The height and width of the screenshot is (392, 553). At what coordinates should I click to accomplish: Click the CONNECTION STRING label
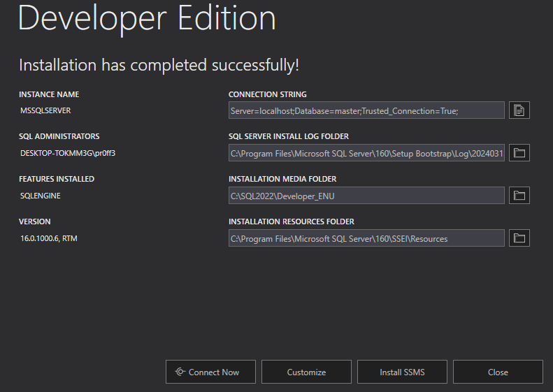click(268, 94)
